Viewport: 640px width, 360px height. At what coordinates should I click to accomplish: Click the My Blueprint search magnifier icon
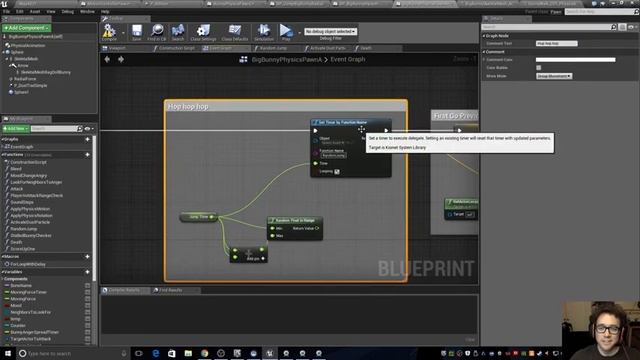pos(80,129)
